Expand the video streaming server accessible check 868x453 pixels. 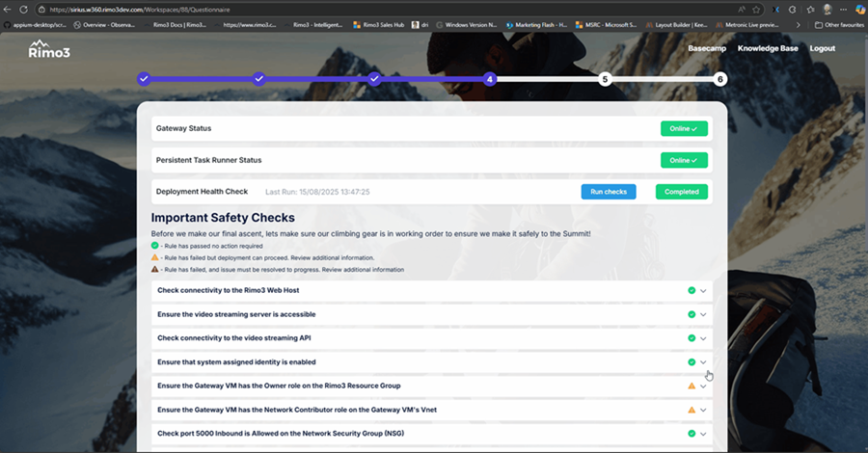(x=704, y=314)
